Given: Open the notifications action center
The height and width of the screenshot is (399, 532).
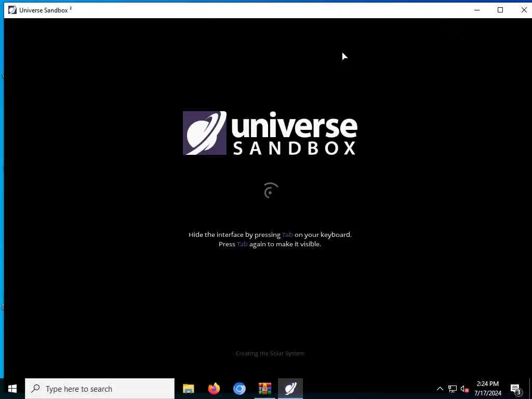Looking at the screenshot, I should click(516, 389).
